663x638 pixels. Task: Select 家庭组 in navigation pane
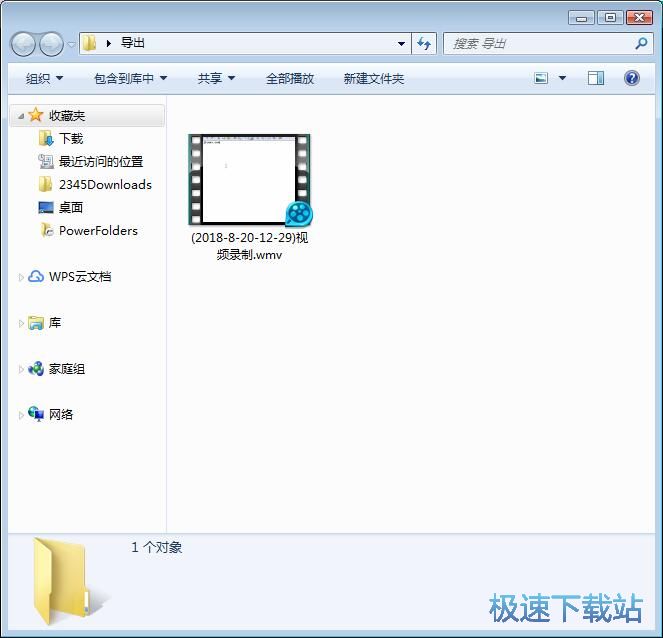[67, 369]
